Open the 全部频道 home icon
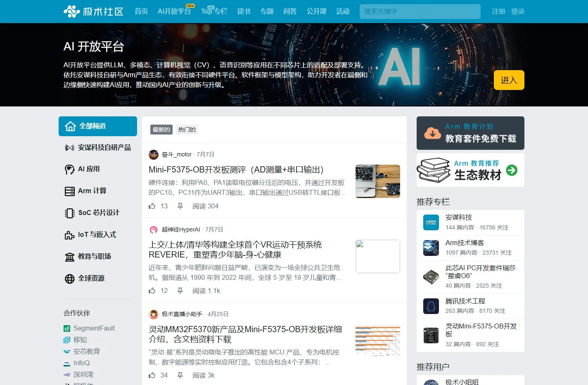 click(x=70, y=126)
